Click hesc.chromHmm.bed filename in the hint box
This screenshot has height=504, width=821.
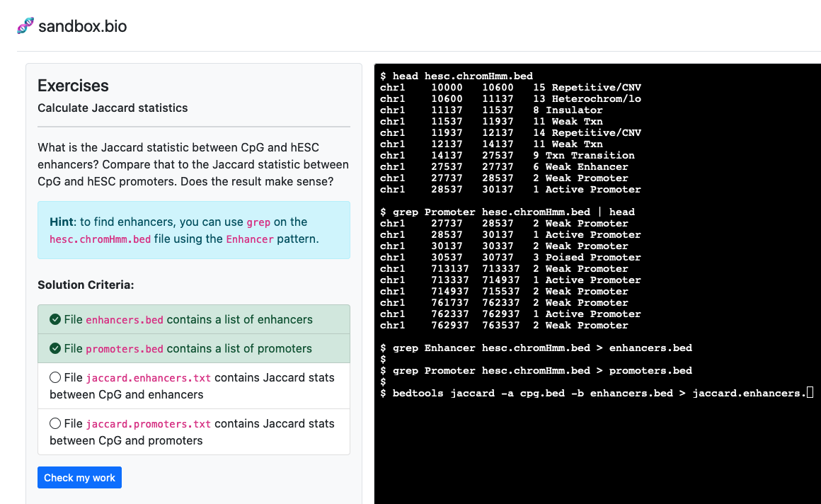pyautogui.click(x=100, y=240)
